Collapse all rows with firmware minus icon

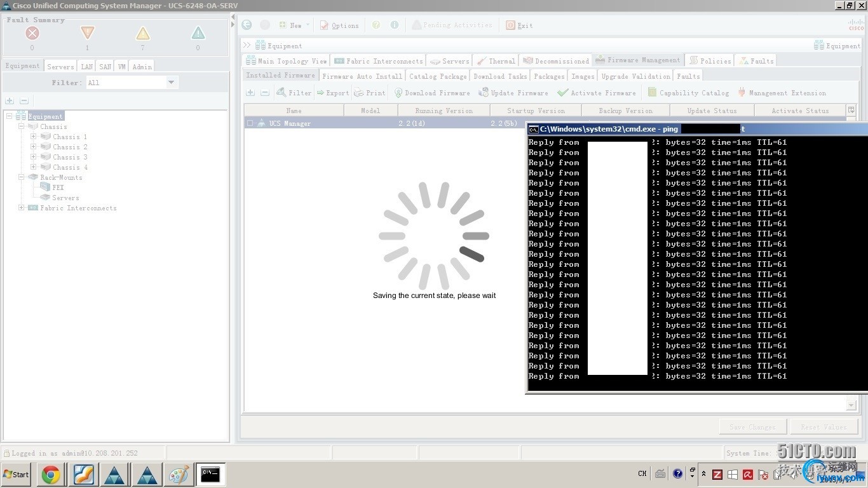(265, 93)
